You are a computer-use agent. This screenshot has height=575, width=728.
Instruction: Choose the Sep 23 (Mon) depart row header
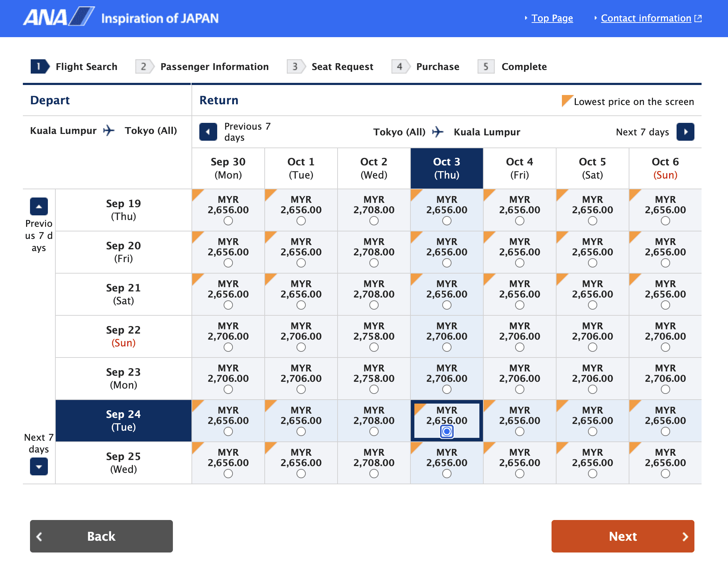point(123,379)
